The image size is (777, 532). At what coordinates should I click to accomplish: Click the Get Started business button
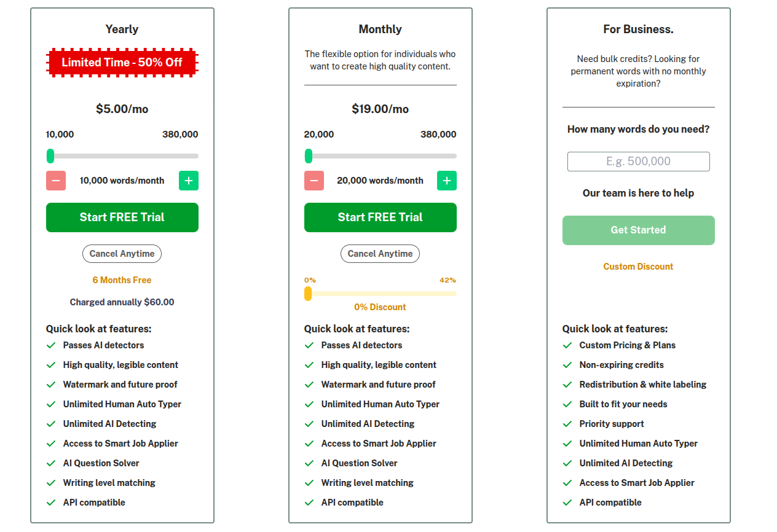pyautogui.click(x=639, y=230)
